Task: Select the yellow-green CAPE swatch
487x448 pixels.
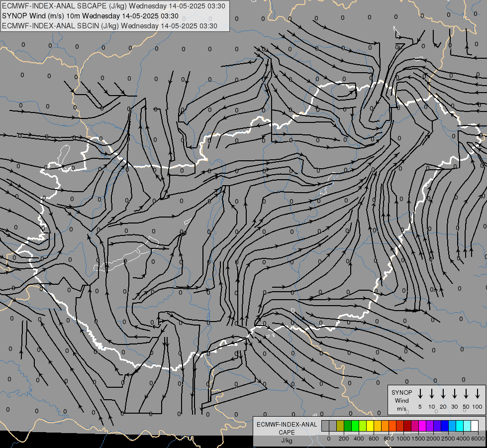Action: tap(363, 426)
